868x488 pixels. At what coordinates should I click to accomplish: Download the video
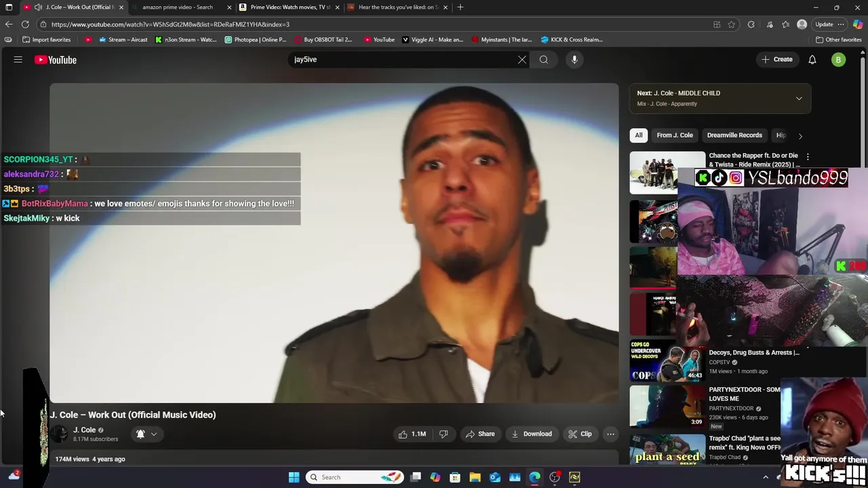[x=532, y=434]
